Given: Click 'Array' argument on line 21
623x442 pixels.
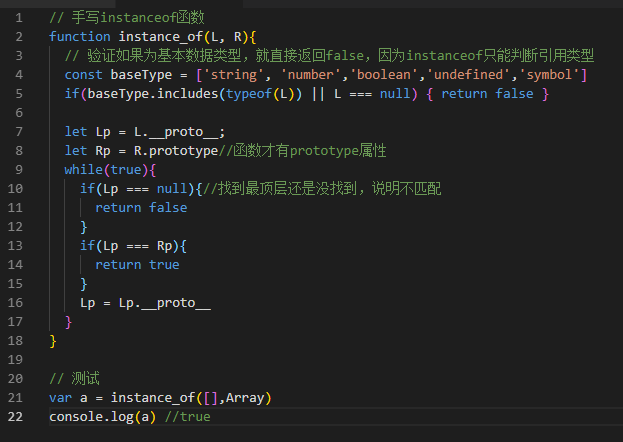Looking at the screenshot, I should (245, 398).
